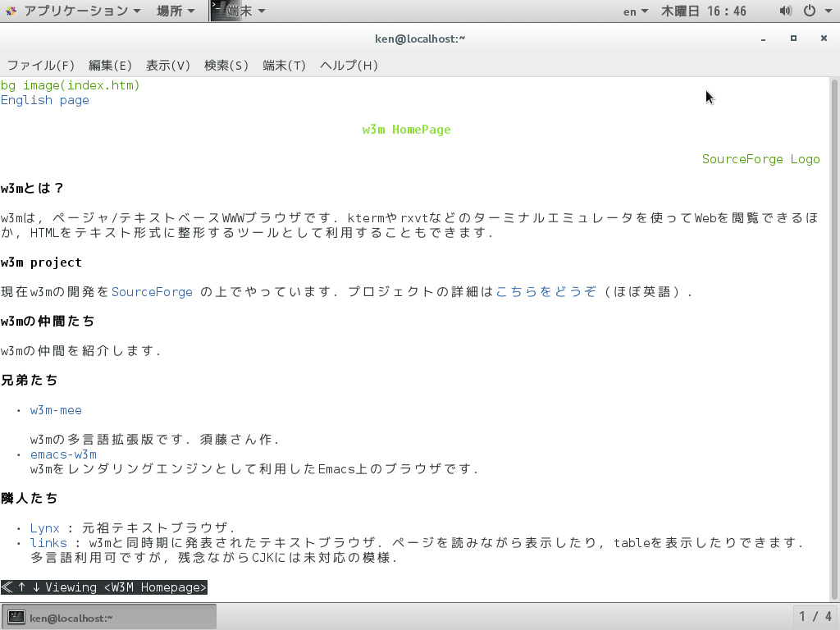Screen dimensions: 840x630
Task: Click the SourceForge Logo image link
Action: pyautogui.click(x=760, y=159)
